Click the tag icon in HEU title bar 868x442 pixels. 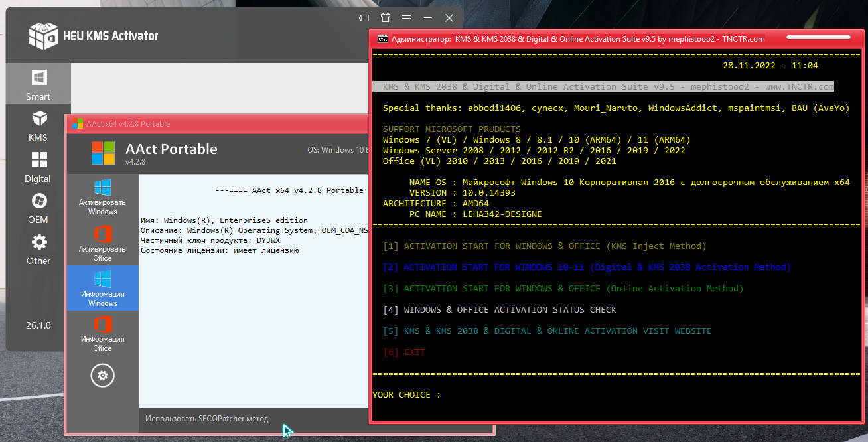click(364, 17)
